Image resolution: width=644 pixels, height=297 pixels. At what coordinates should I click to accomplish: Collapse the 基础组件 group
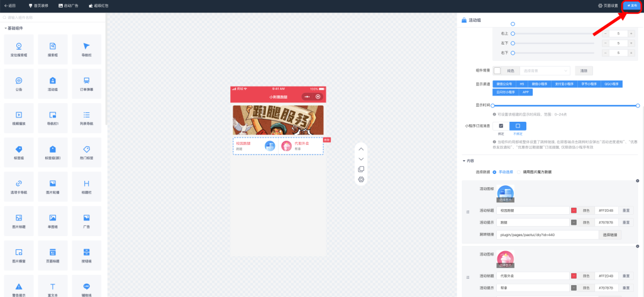point(5,28)
